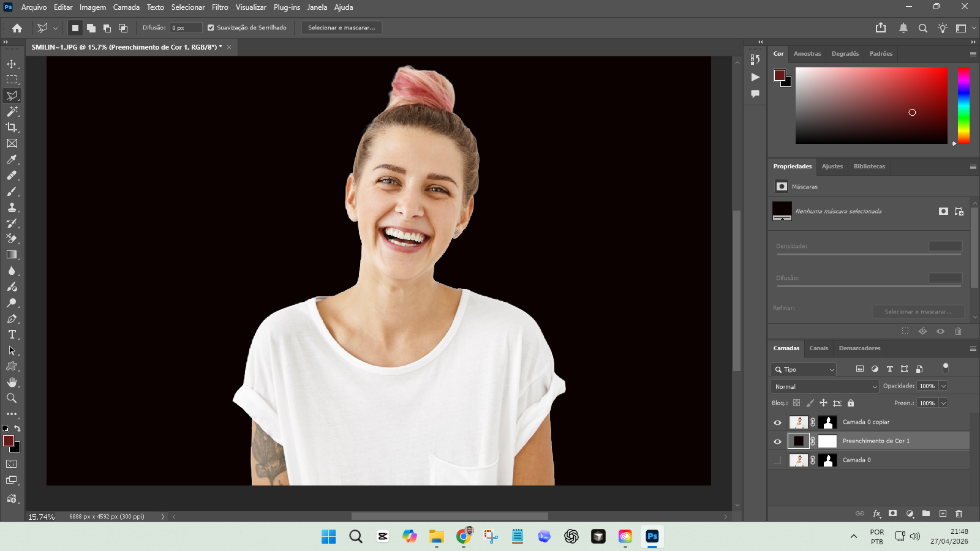Open the Filtro menu
Screen dimensions: 980x551
click(x=220, y=7)
